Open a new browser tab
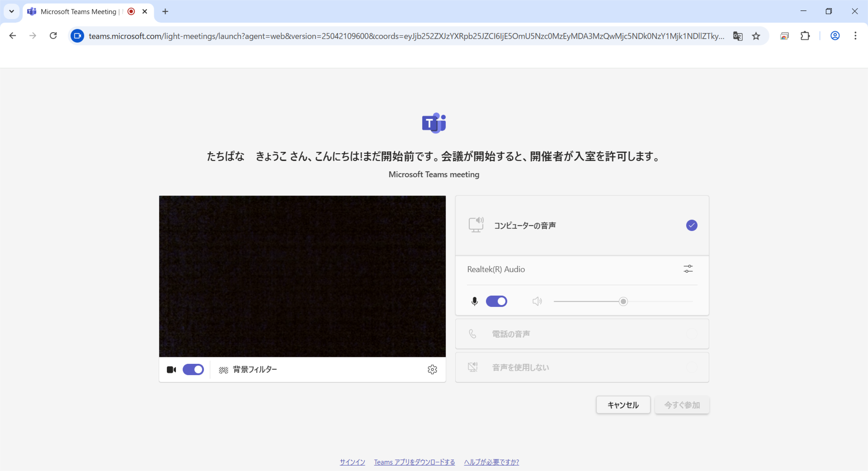The height and width of the screenshot is (471, 868). (165, 11)
